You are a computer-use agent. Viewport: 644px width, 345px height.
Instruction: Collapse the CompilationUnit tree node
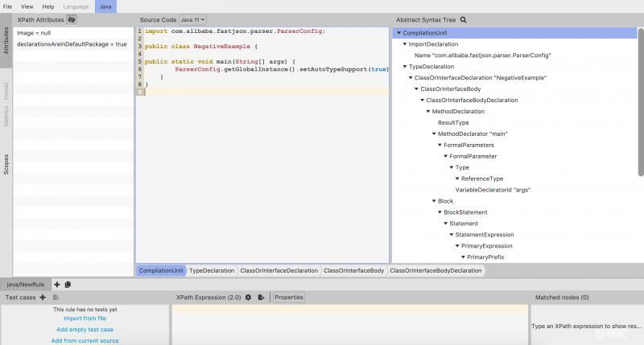(x=398, y=33)
